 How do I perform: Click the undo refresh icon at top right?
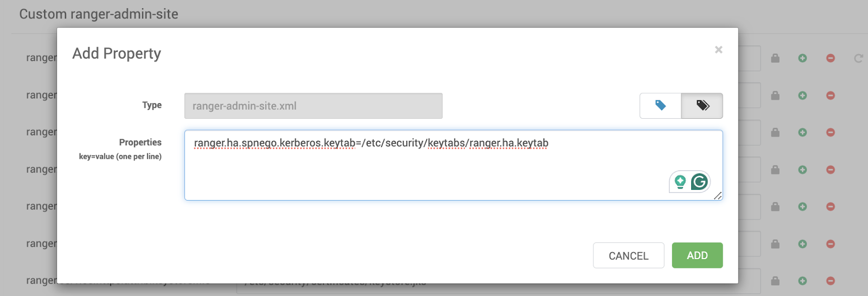[858, 58]
